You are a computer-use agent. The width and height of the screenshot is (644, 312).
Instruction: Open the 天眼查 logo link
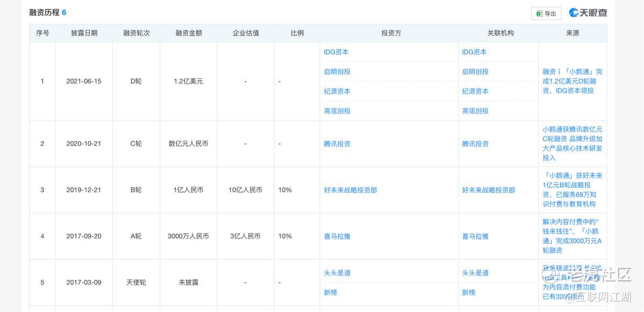coord(588,13)
